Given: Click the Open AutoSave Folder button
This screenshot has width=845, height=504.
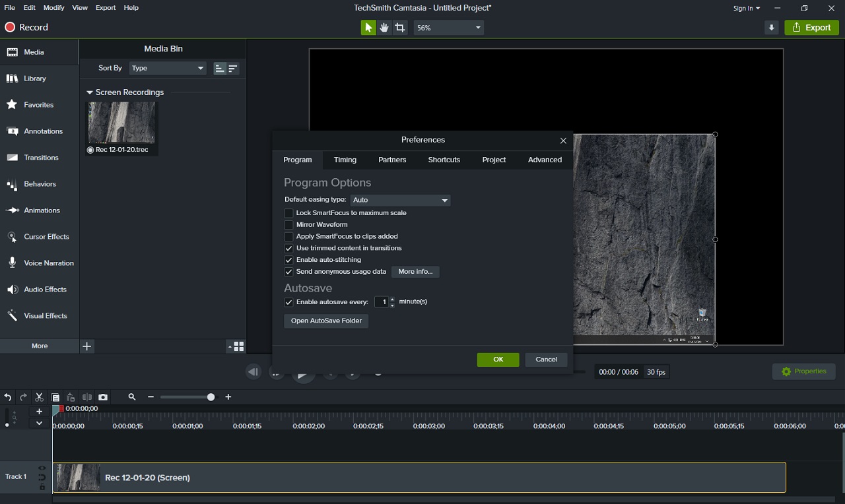Looking at the screenshot, I should [x=326, y=321].
